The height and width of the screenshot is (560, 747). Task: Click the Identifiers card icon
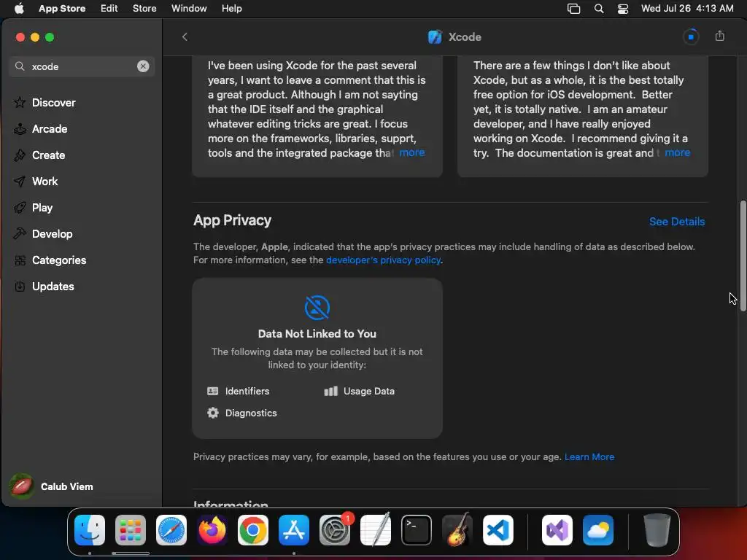(x=212, y=391)
